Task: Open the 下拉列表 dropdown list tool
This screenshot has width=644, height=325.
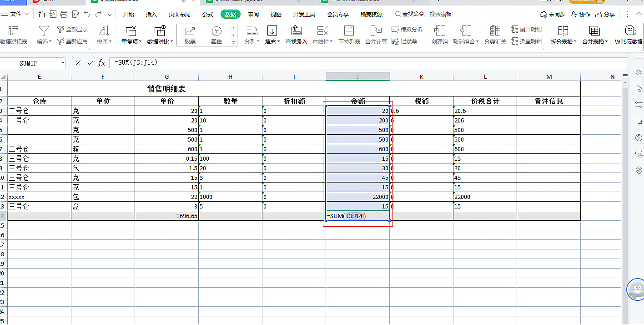Action: point(349,36)
